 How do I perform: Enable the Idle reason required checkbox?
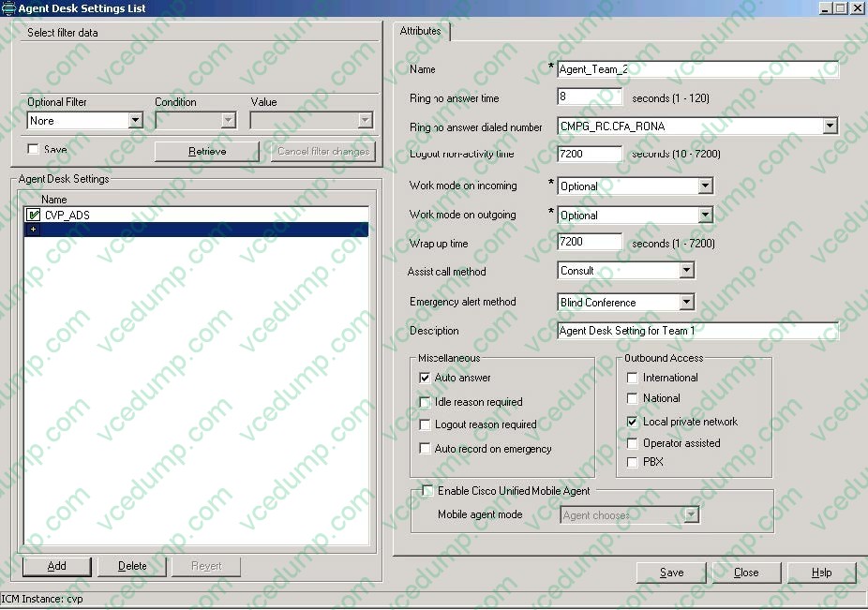(x=425, y=402)
